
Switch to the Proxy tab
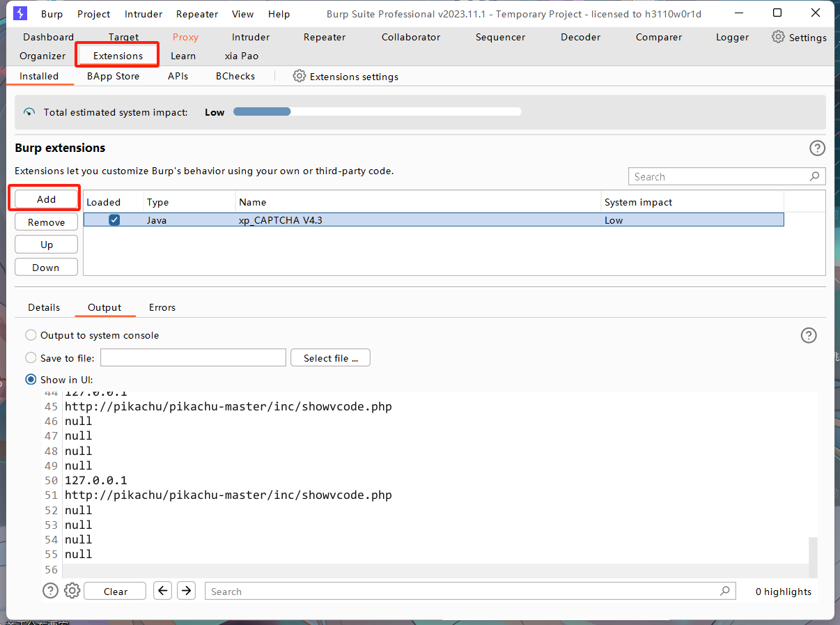coord(185,37)
